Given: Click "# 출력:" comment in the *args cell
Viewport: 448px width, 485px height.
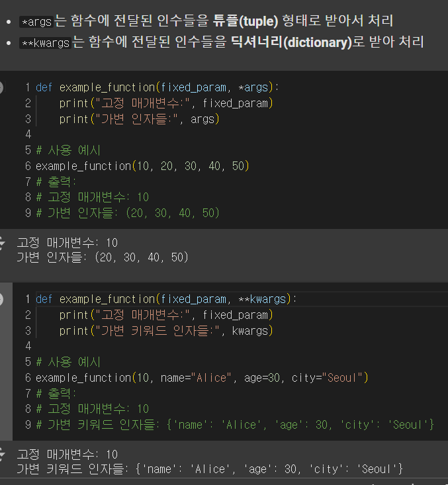Looking at the screenshot, I should (56, 182).
